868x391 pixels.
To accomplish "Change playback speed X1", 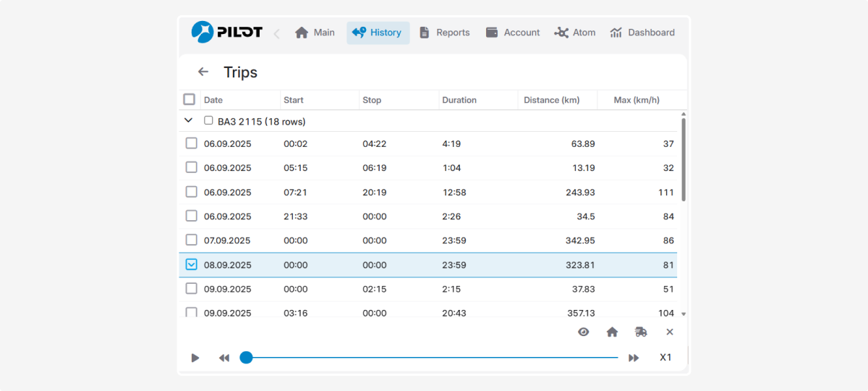I will point(665,358).
